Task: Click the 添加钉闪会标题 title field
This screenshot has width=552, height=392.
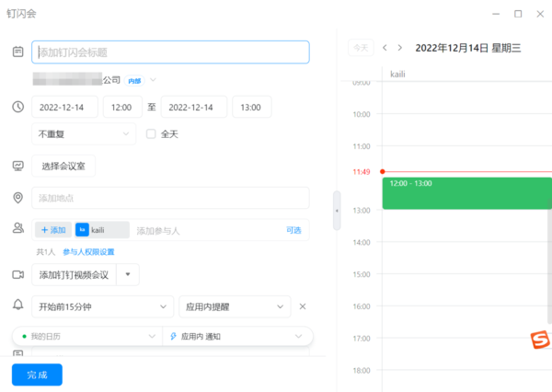Action: pos(170,52)
